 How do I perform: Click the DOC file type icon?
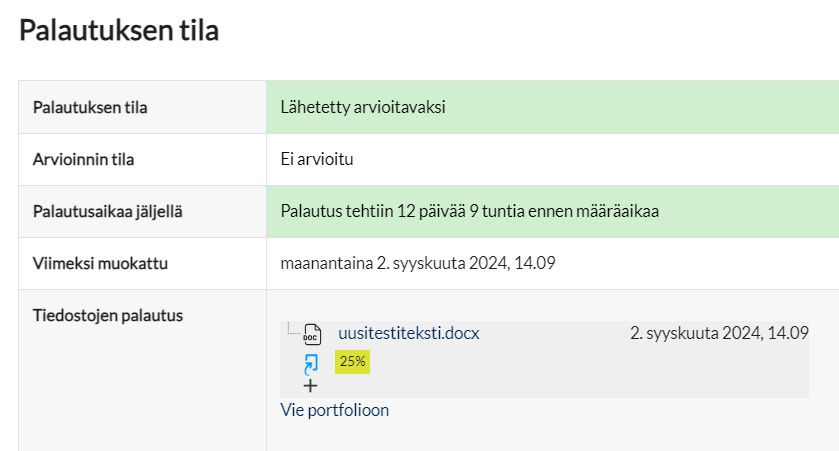pyautogui.click(x=312, y=334)
